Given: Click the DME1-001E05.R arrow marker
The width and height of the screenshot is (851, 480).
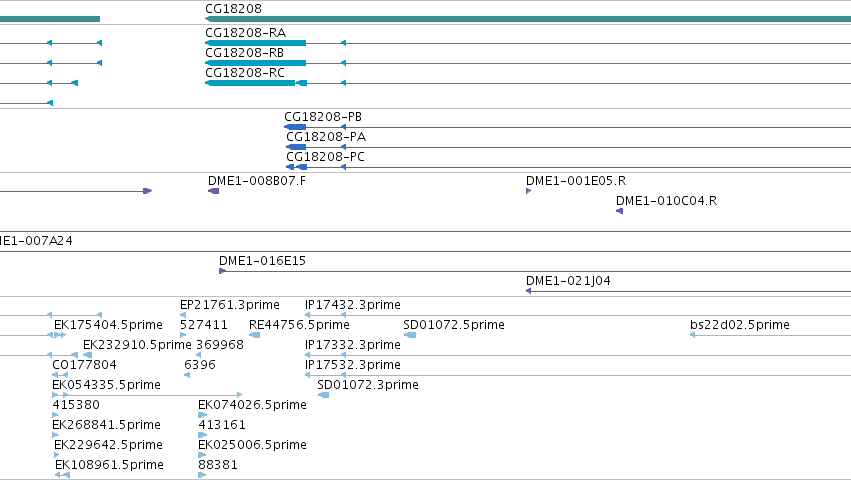Looking at the screenshot, I should [529, 191].
